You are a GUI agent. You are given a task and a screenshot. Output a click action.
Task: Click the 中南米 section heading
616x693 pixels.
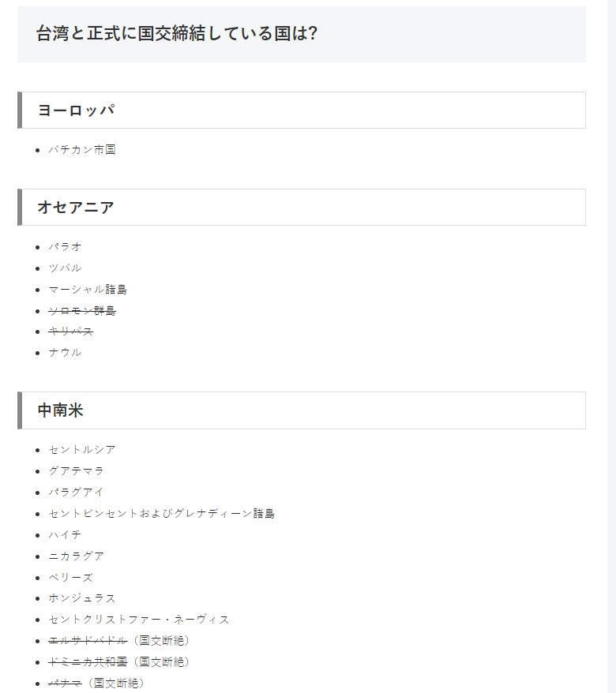click(x=60, y=410)
